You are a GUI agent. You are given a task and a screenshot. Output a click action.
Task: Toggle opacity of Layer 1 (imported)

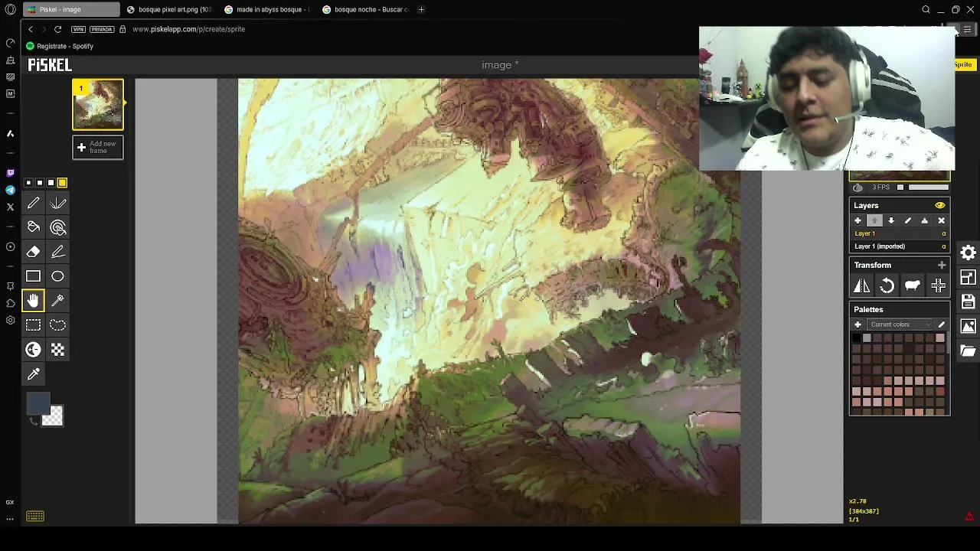tap(943, 246)
